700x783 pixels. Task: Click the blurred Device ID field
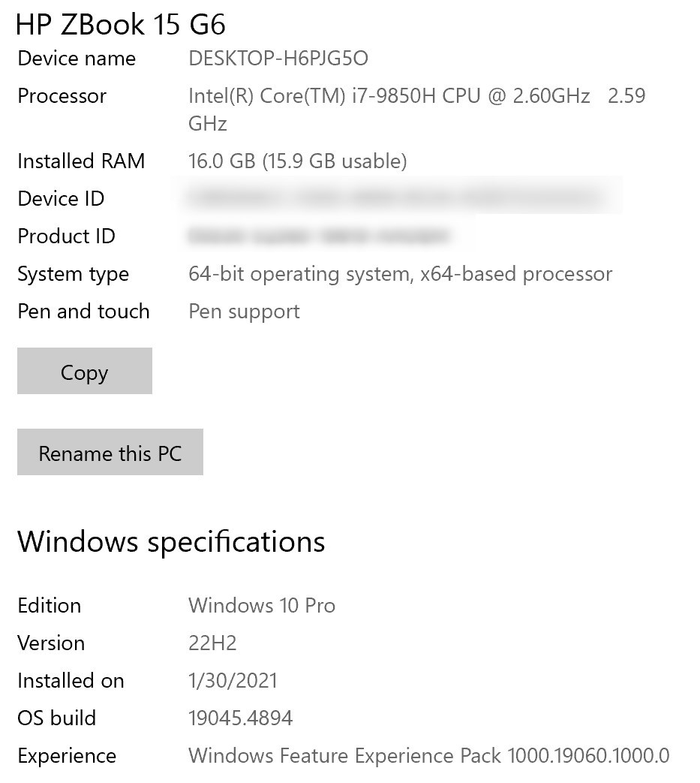tap(405, 195)
